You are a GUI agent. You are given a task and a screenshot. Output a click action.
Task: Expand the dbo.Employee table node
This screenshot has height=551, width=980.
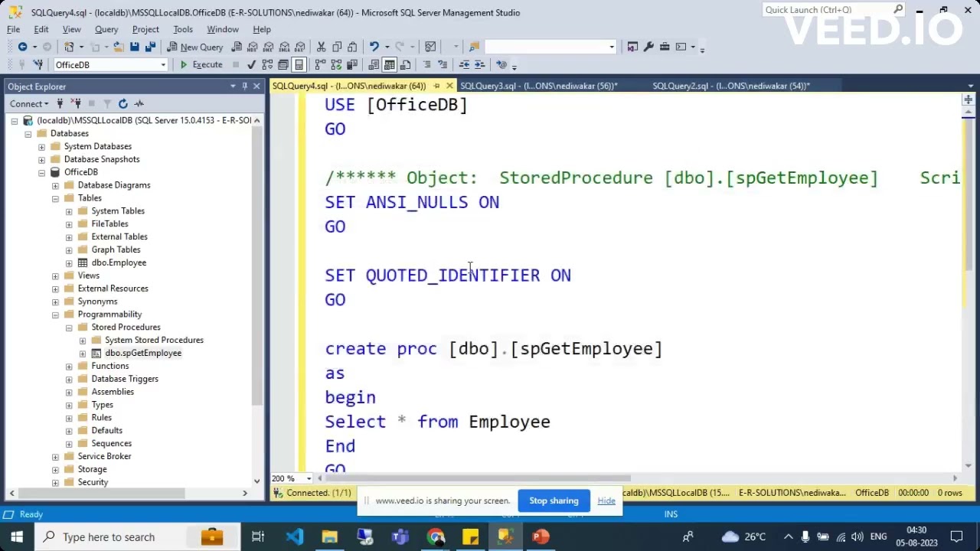coord(69,262)
